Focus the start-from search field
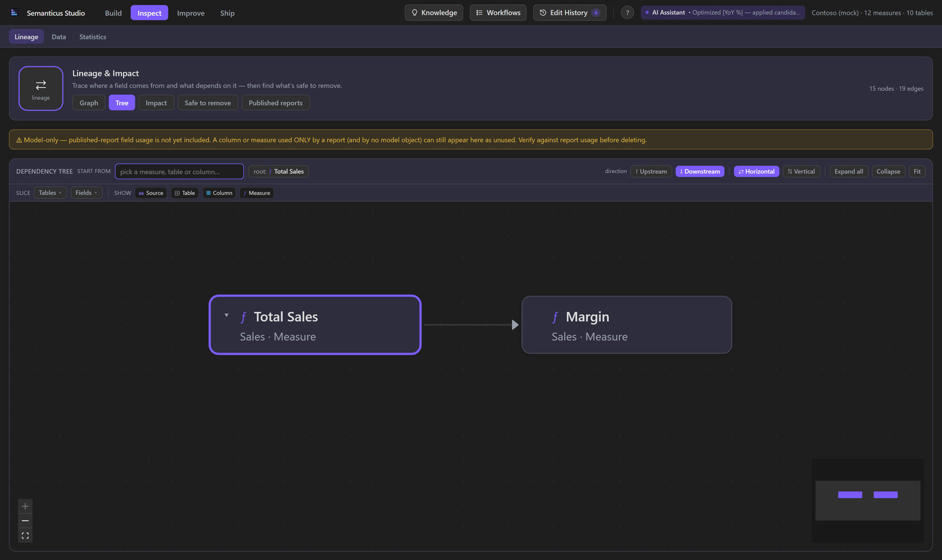Viewport: 942px width, 560px height. tap(179, 171)
